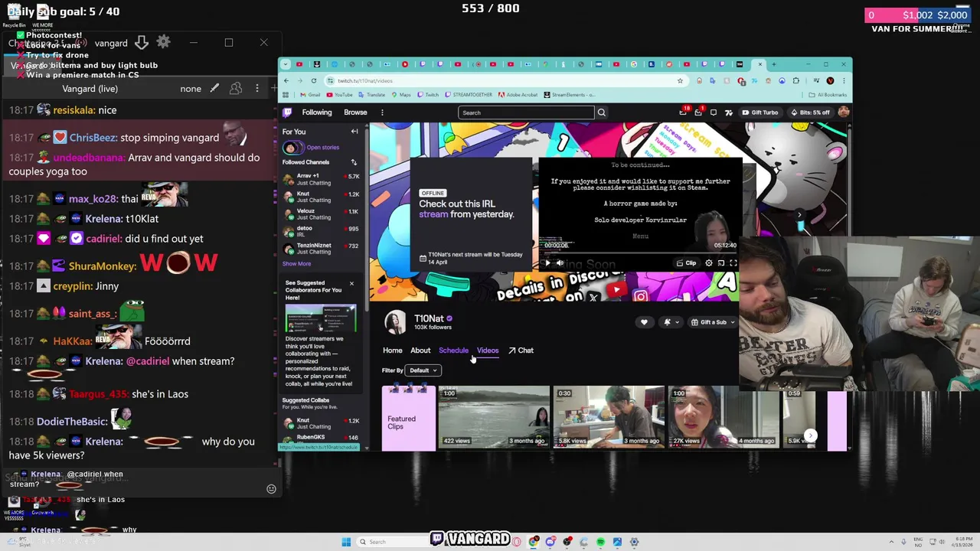Dismiss the Suggested Collaborators card
Screen dimensions: 980x551
point(351,284)
